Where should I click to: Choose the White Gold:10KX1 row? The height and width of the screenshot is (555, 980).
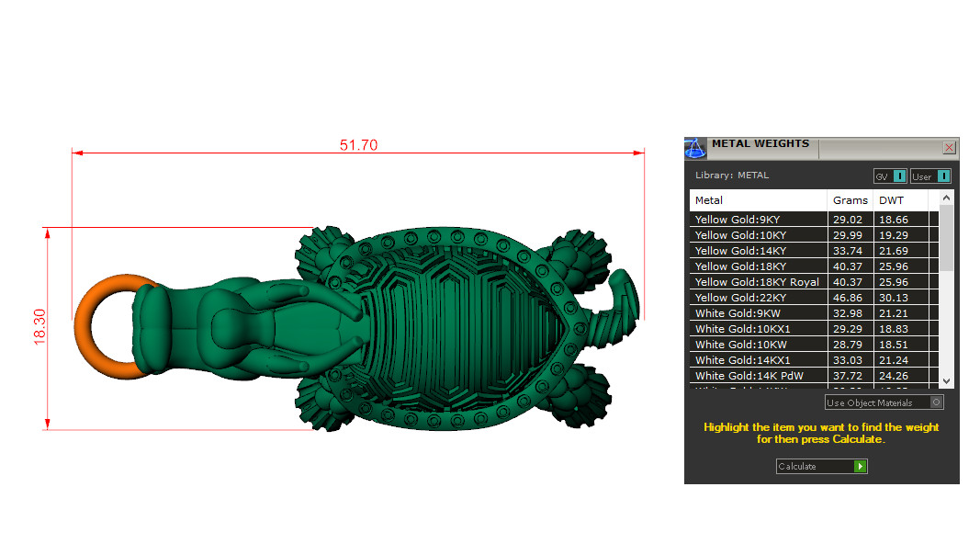coord(758,329)
